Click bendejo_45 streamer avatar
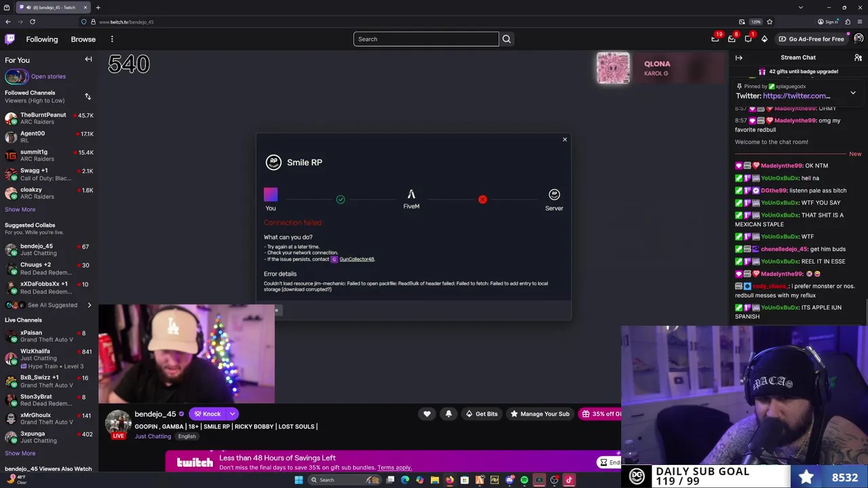 (x=118, y=422)
